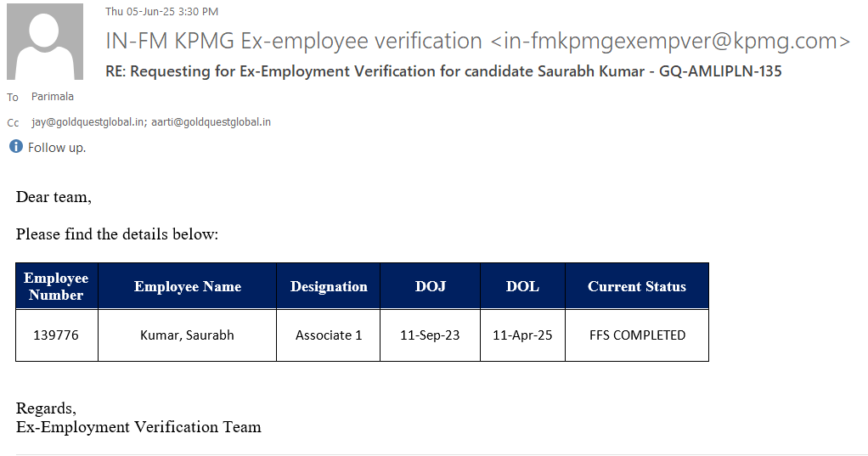Click the DOJ column header
This screenshot has width=868, height=456.
430,286
